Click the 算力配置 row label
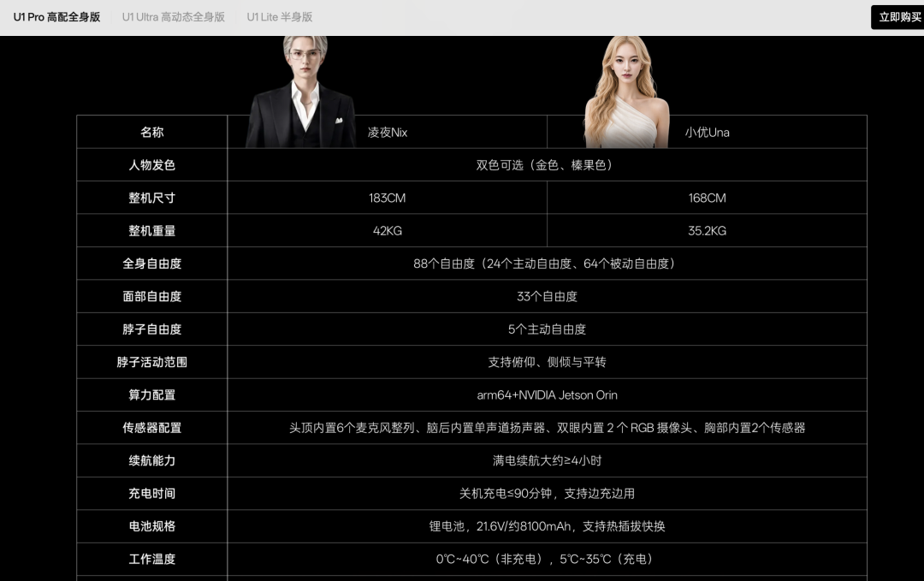 [x=152, y=394]
